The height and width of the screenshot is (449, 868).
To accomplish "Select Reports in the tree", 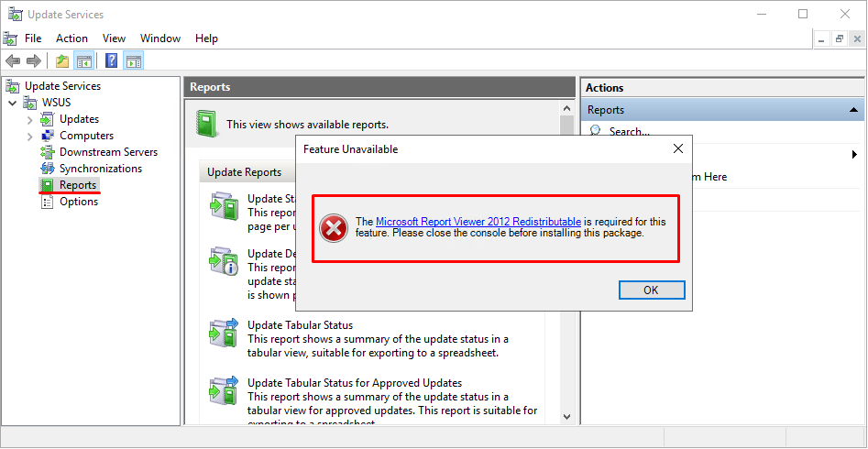I will [x=78, y=185].
